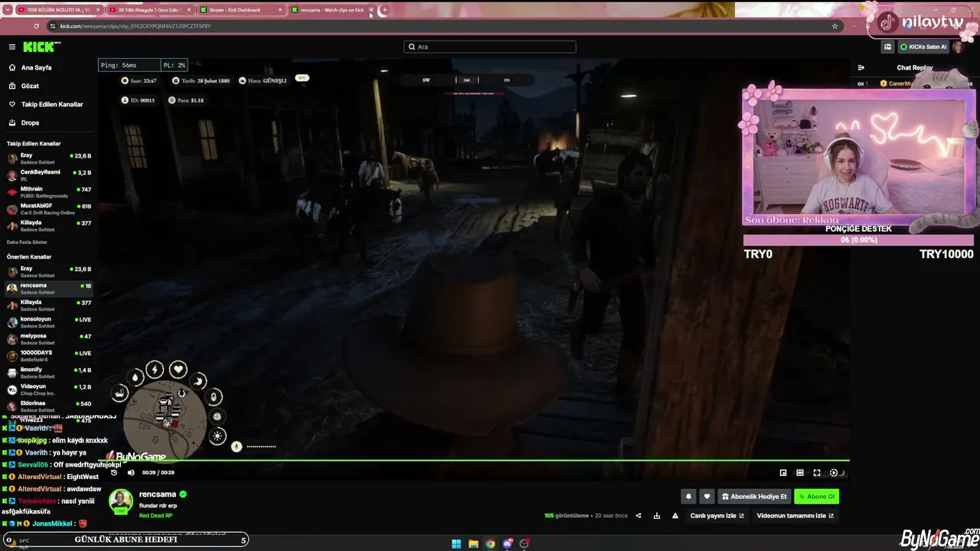Click the KICK logo

coord(41,47)
